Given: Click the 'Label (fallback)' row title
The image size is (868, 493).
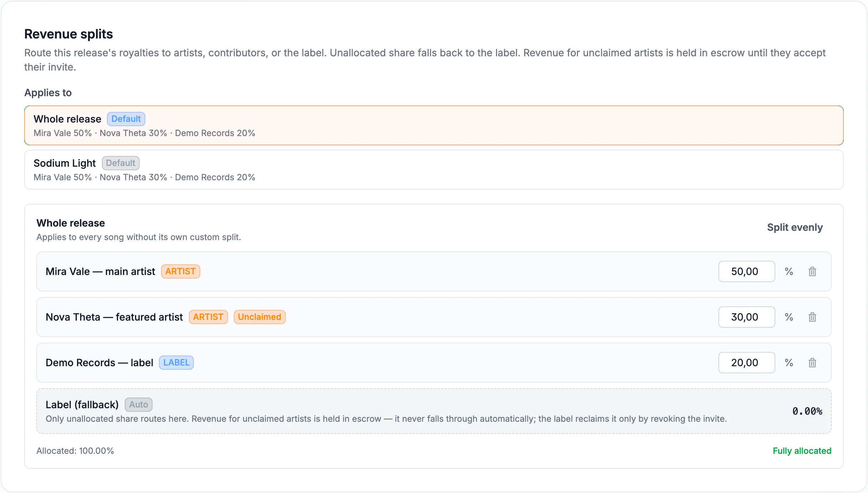Looking at the screenshot, I should (82, 405).
